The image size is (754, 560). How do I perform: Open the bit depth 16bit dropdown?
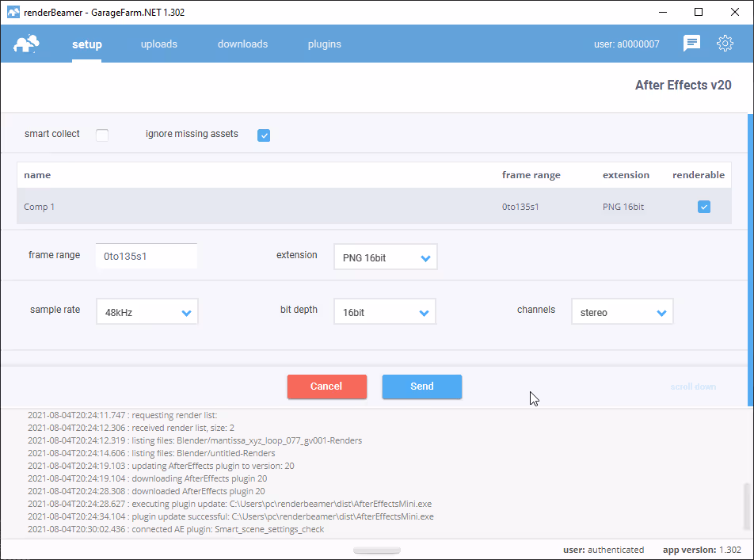pos(385,312)
